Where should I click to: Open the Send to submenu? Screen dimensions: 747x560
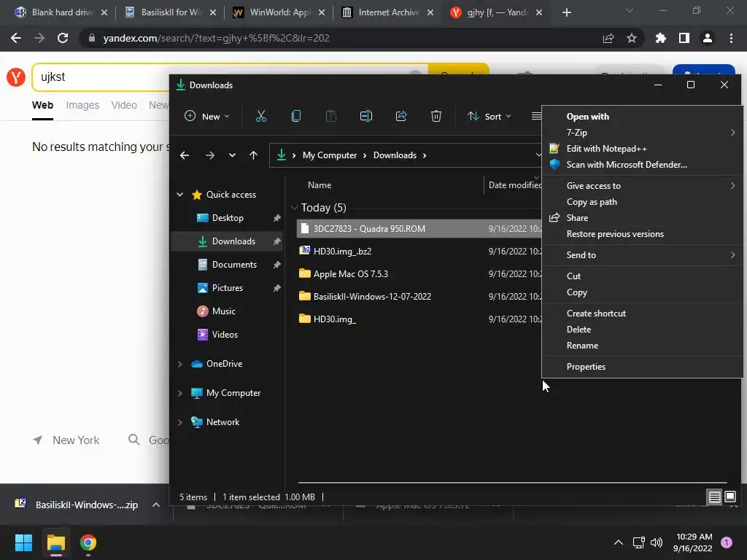tap(642, 254)
